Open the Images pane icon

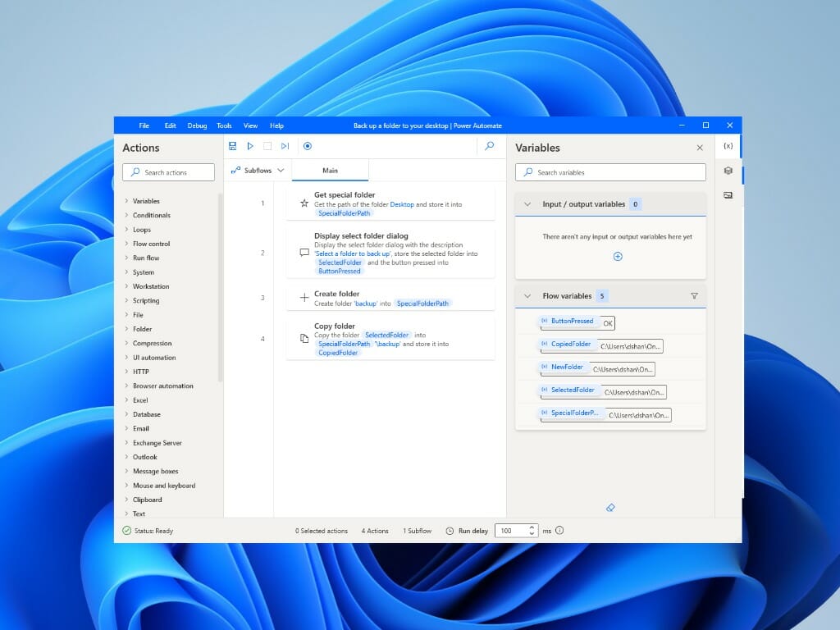pos(728,195)
